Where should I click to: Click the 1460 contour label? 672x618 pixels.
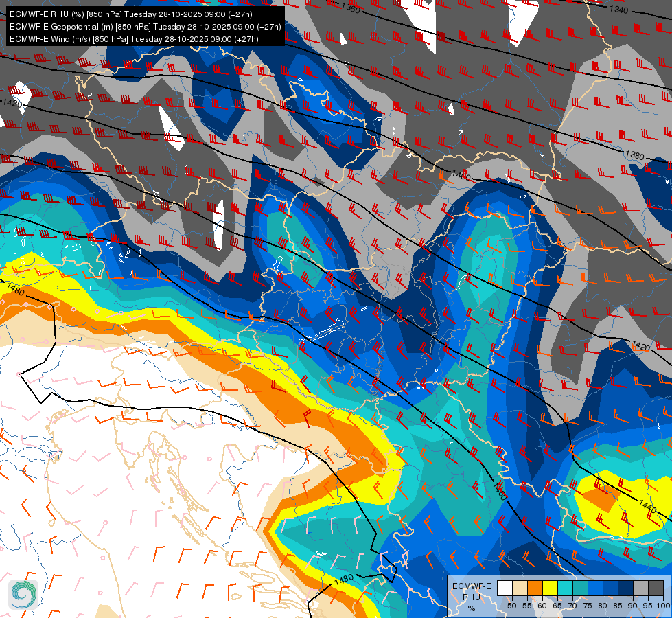500,491
